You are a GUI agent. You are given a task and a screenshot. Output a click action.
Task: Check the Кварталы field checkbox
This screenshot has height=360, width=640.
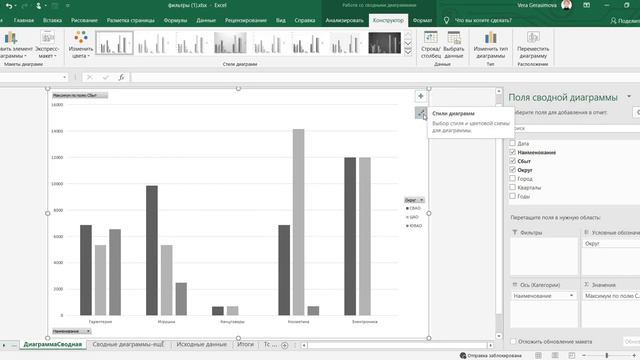(513, 187)
